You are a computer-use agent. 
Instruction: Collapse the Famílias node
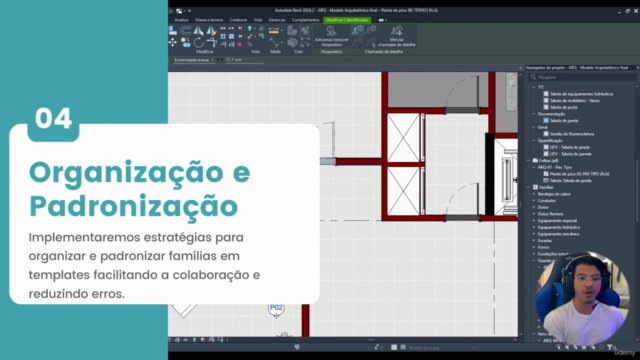529,187
